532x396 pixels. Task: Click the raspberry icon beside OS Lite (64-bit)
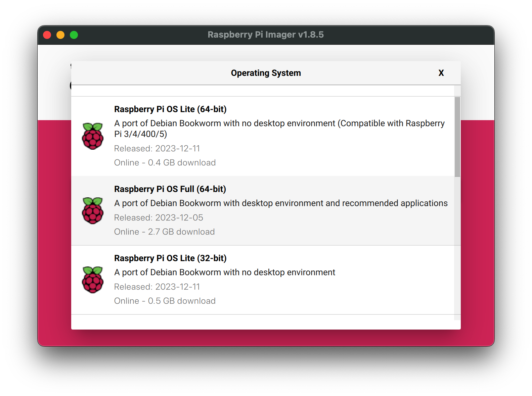click(93, 136)
